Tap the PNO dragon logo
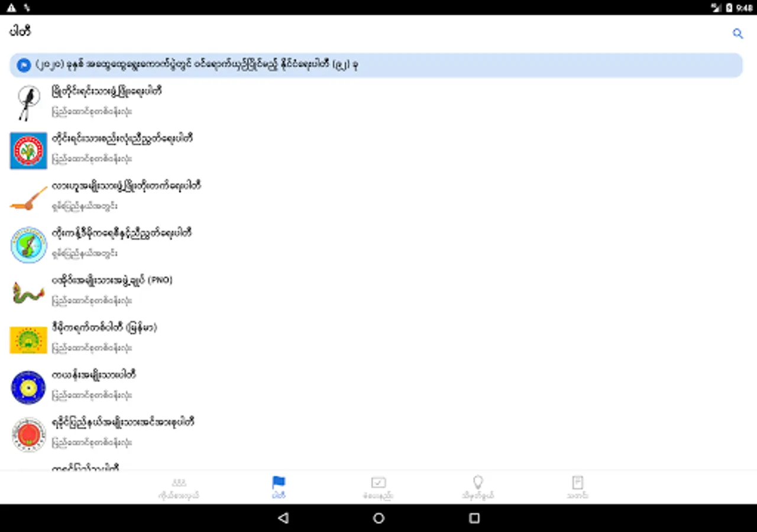Image resolution: width=757 pixels, height=532 pixels. click(28, 292)
